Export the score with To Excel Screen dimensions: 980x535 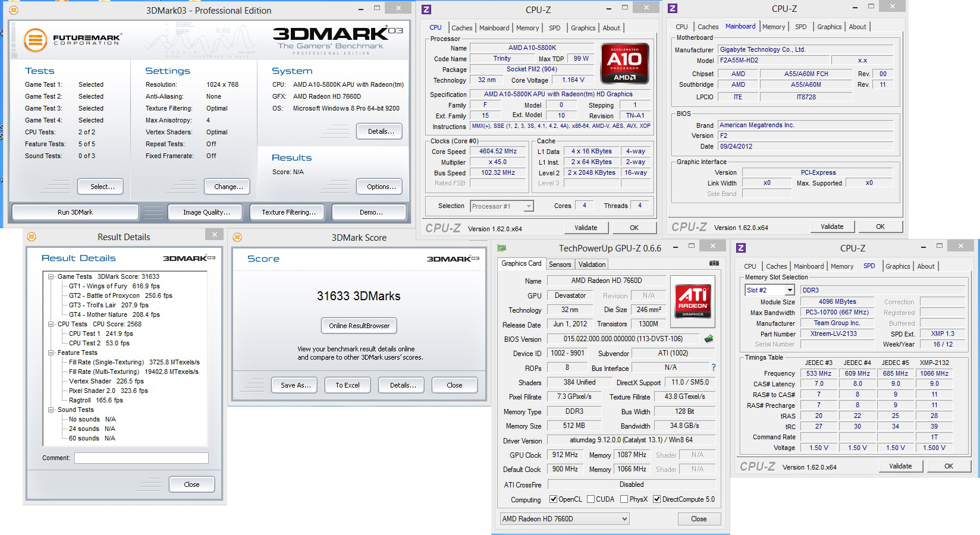point(347,385)
